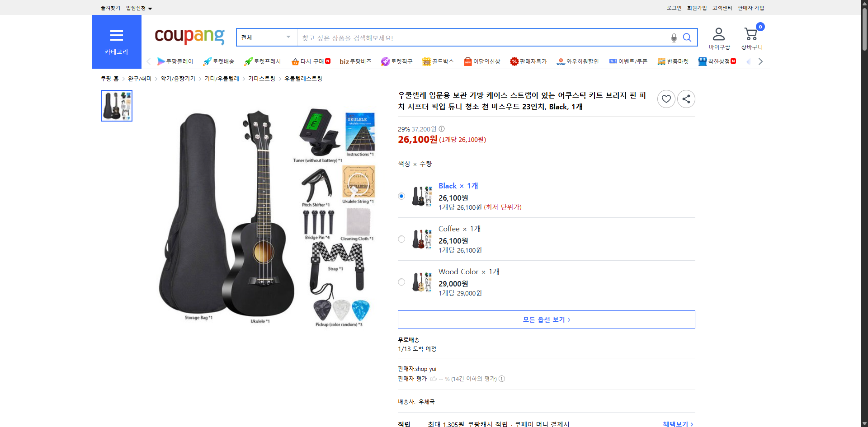Expand the 입점신청 dropdown arrow
868x427 pixels.
coord(150,8)
